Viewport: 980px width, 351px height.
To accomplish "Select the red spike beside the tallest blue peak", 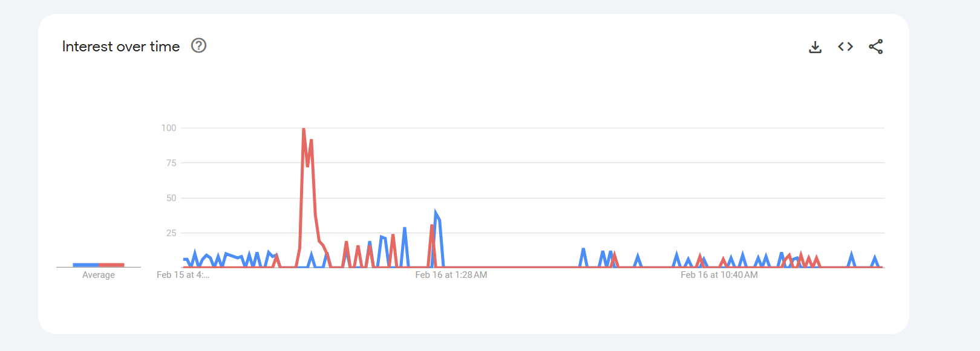I will 432,227.
